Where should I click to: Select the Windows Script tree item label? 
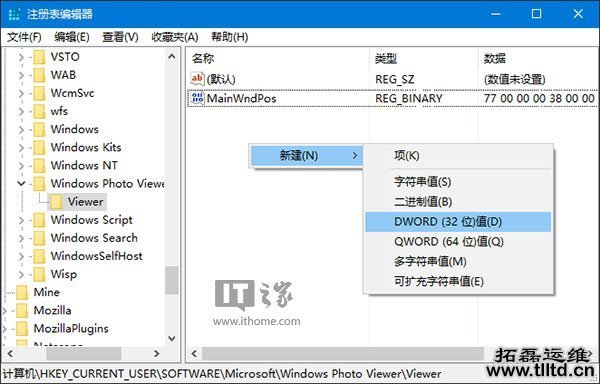pos(91,220)
